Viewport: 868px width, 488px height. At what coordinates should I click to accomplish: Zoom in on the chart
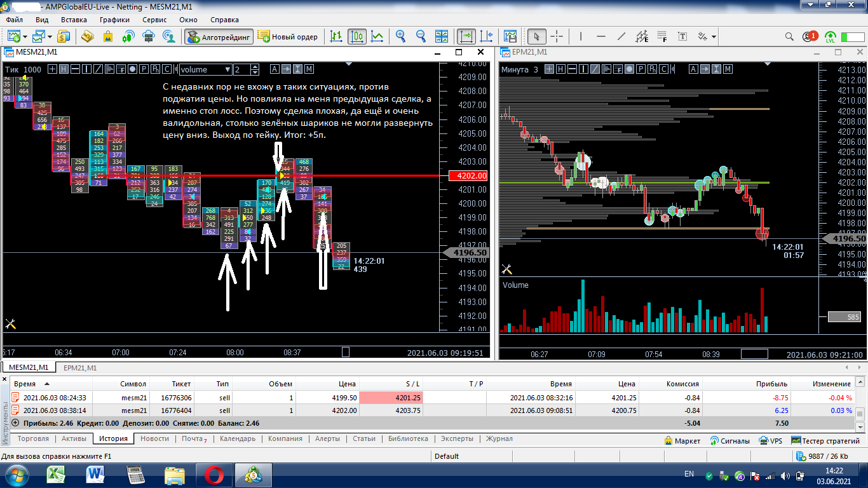pyautogui.click(x=400, y=36)
